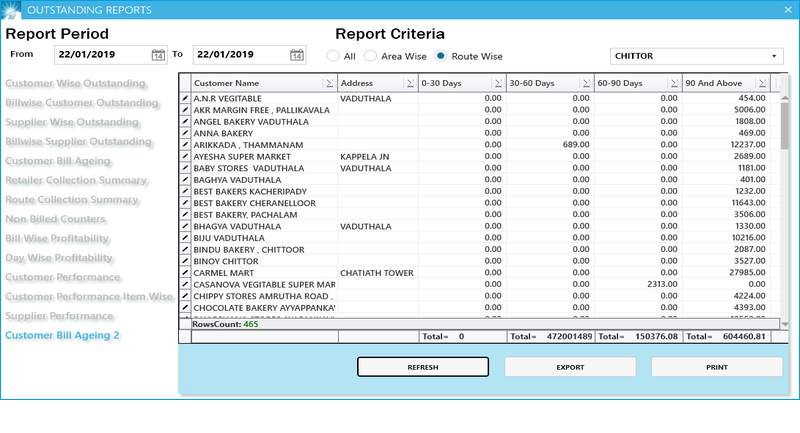The image size is (800, 433).
Task: Click the sum icon in 30-60 Days header
Action: [586, 83]
